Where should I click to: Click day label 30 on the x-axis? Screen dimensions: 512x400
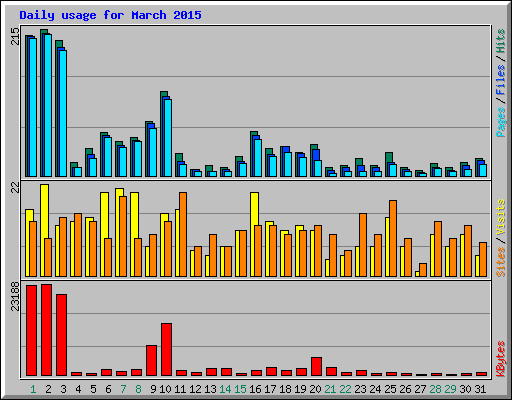(x=465, y=389)
